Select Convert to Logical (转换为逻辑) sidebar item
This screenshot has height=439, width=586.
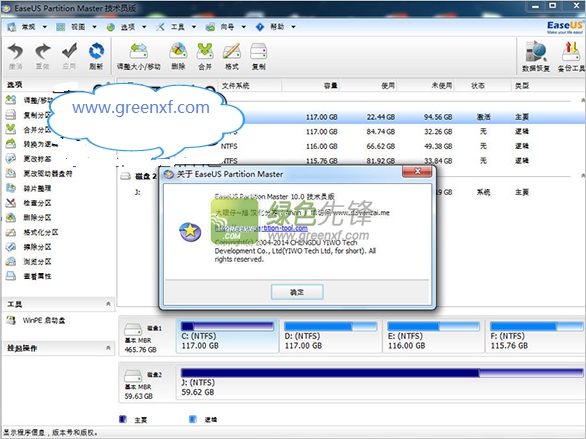point(31,144)
